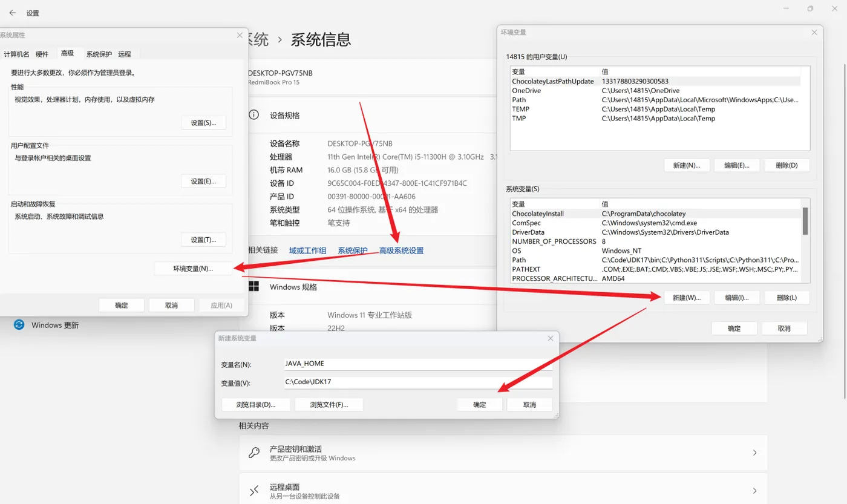Viewport: 847px width, 504px height.
Task: Select ChocolateyInstall system variable row
Action: click(656, 214)
